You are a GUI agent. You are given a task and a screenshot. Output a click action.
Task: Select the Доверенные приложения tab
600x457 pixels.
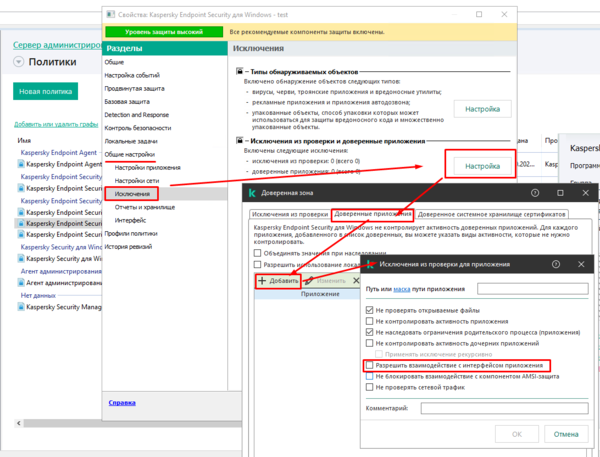(372, 214)
